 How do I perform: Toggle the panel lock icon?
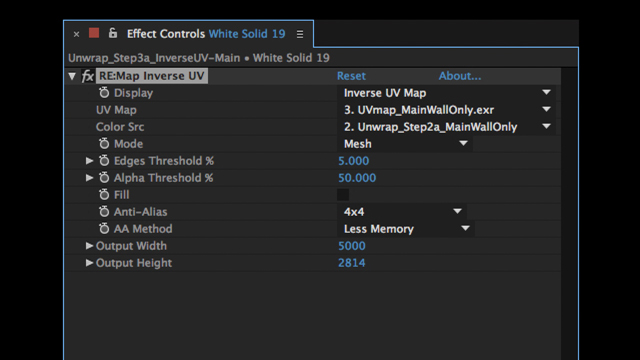[x=113, y=33]
